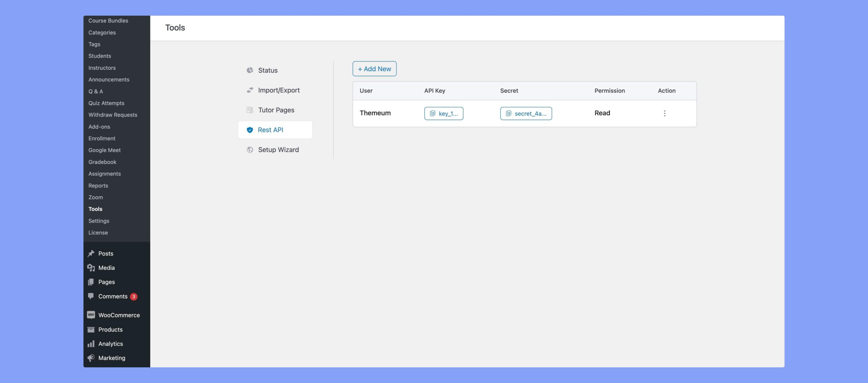
Task: Click the + Add New button
Action: [374, 69]
